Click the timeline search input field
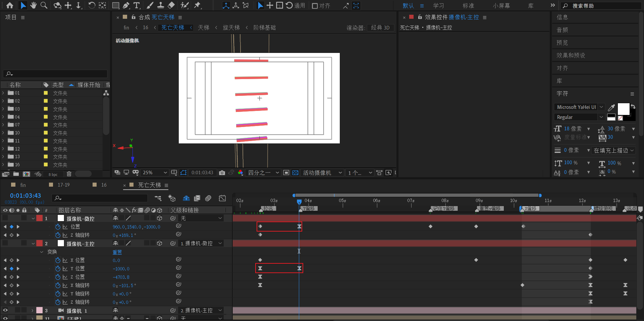644x321 pixels. point(100,198)
